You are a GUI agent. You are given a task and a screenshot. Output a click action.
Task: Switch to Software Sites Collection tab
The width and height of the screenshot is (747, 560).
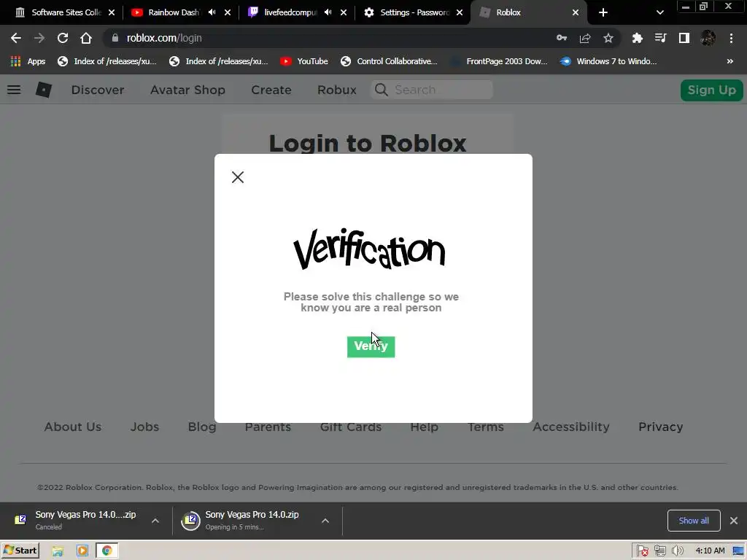(66, 12)
